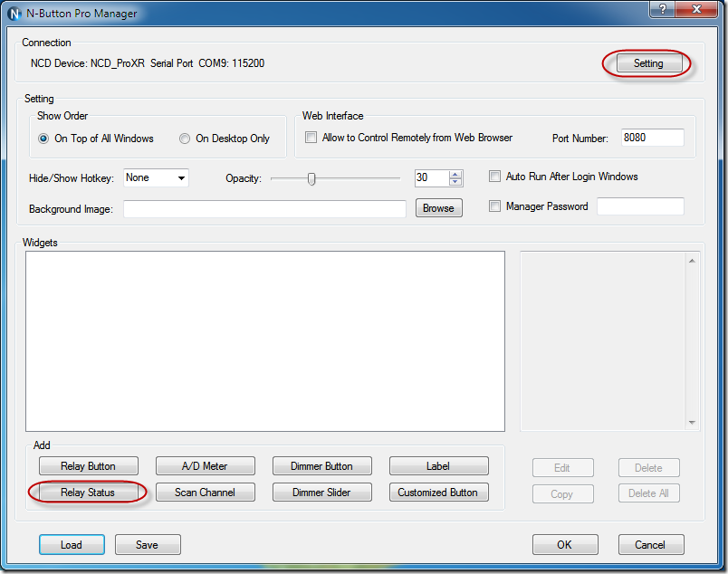Add a Label widget
The width and height of the screenshot is (728, 574).
[x=439, y=465]
